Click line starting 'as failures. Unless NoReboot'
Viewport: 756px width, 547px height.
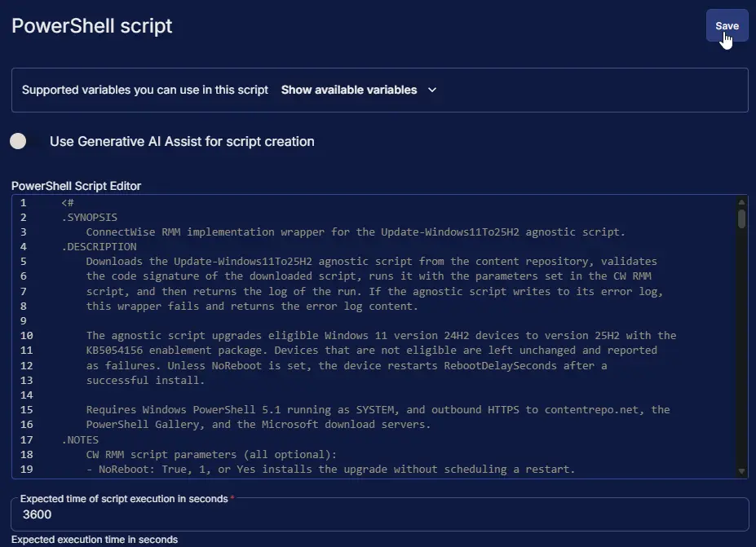tap(346, 366)
